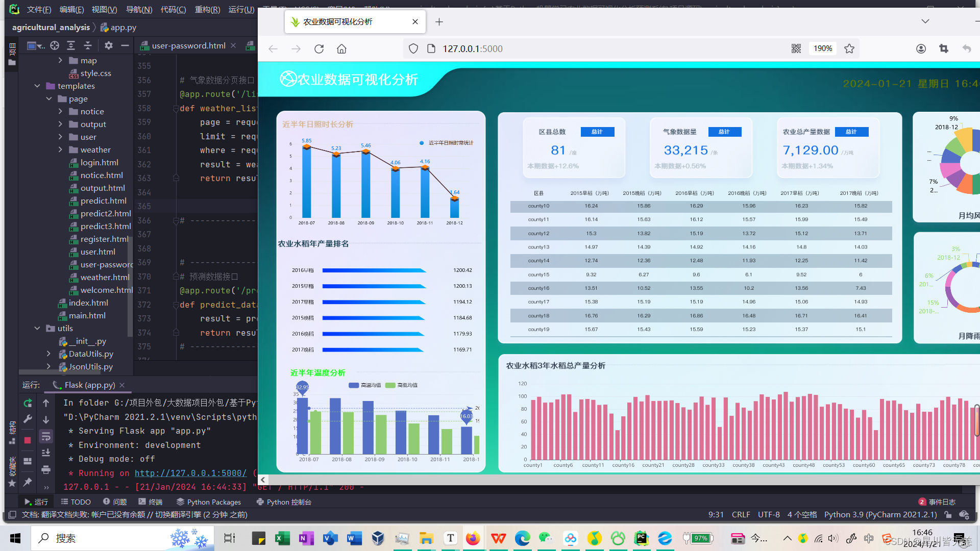Click the locate current file crosshair icon
Viewport: 980px width, 551px height.
click(55, 45)
